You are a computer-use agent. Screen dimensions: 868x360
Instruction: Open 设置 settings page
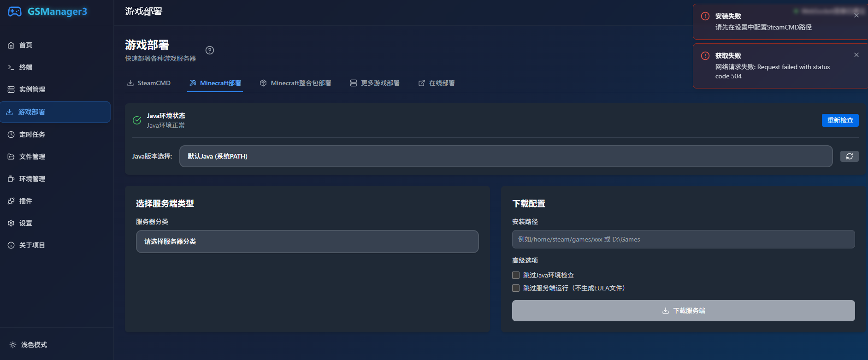[x=55, y=223]
